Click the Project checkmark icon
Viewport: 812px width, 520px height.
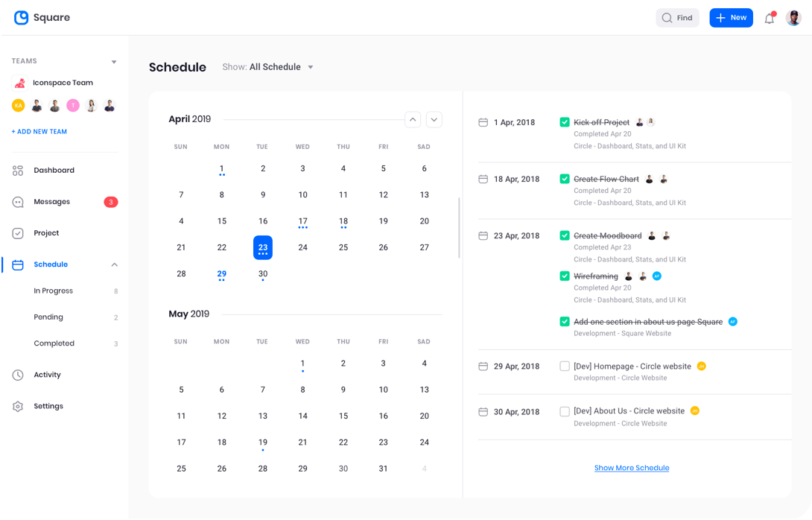click(18, 233)
